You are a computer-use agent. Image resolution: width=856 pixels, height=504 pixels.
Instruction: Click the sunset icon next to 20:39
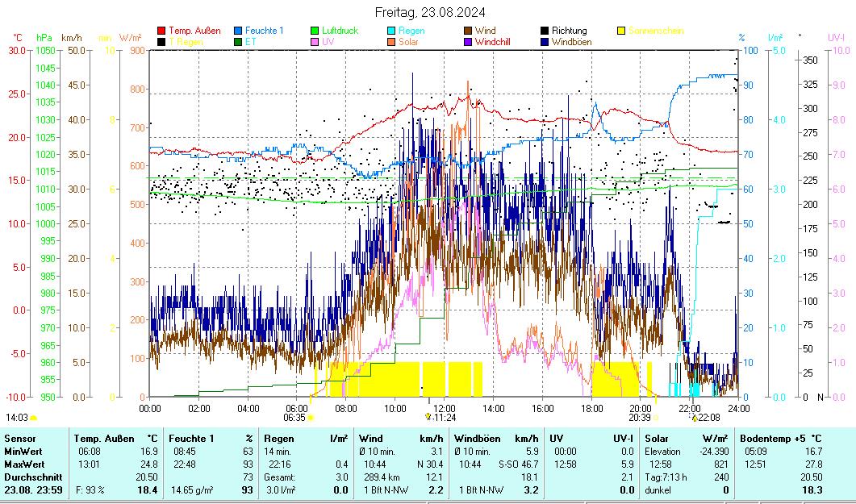point(656,418)
